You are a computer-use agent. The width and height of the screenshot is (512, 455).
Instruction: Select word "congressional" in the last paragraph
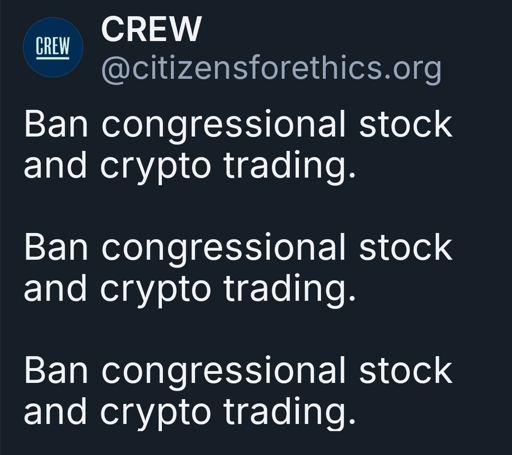point(223,372)
